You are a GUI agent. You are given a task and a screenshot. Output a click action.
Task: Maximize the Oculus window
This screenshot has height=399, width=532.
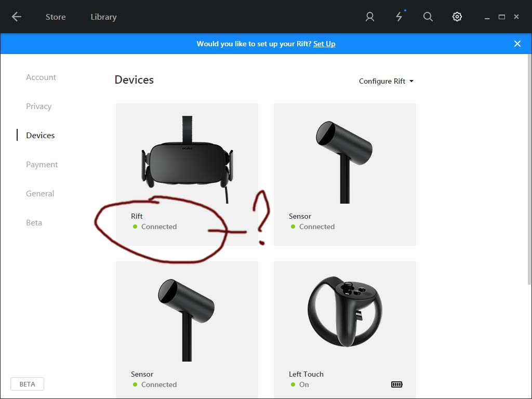click(x=502, y=17)
